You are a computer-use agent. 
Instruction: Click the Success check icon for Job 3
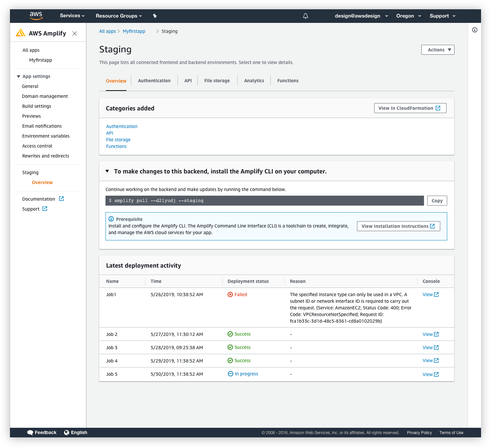tap(230, 347)
